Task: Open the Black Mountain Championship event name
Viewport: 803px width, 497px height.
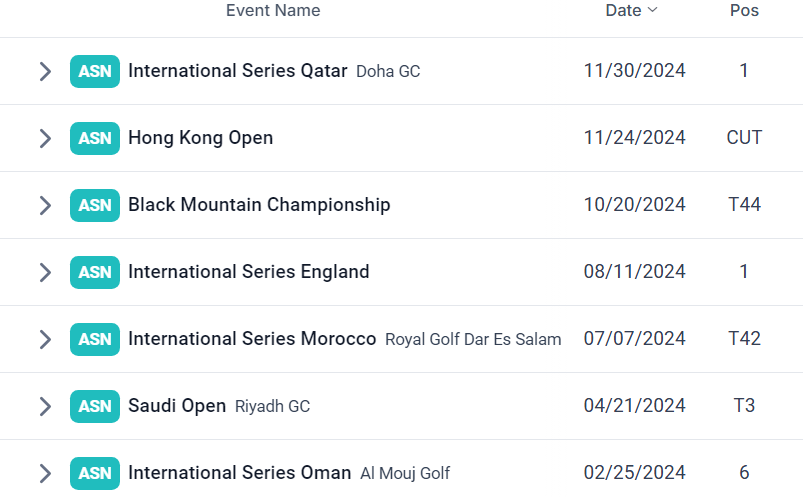Action: [259, 204]
